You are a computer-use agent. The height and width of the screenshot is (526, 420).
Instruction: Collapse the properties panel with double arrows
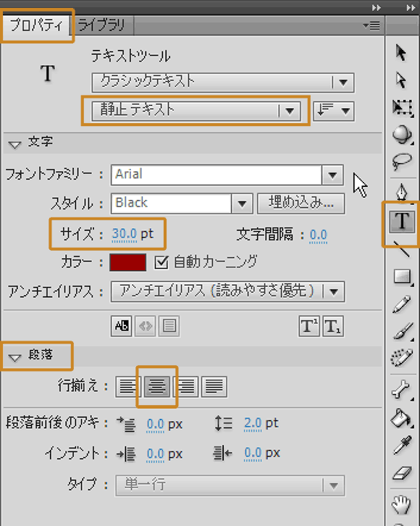(377, 7)
